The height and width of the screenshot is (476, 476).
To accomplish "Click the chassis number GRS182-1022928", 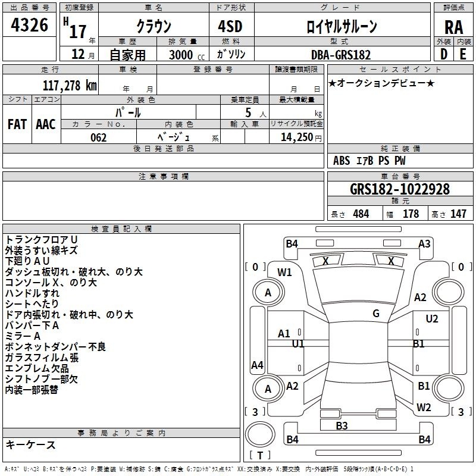I will click(x=400, y=189).
